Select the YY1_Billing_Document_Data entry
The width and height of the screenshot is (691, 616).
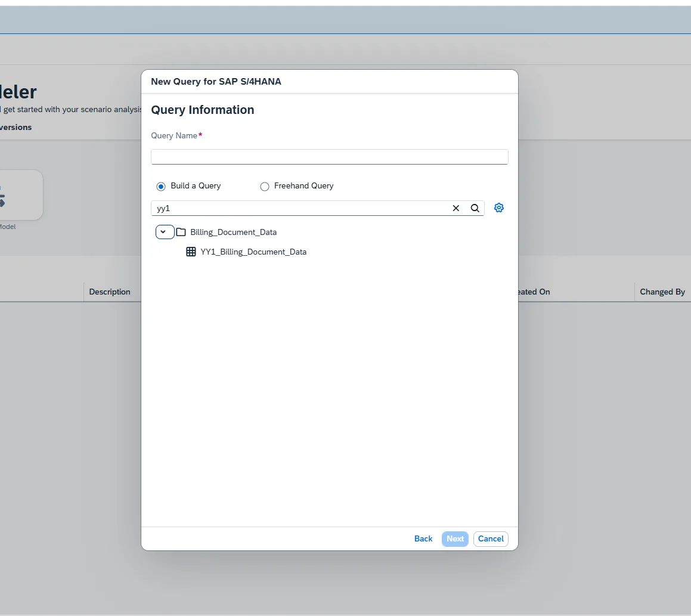[253, 252]
